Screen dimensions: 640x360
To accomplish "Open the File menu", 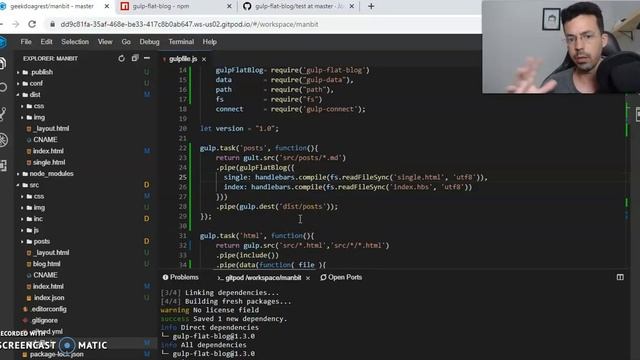I will pyautogui.click(x=26, y=42).
